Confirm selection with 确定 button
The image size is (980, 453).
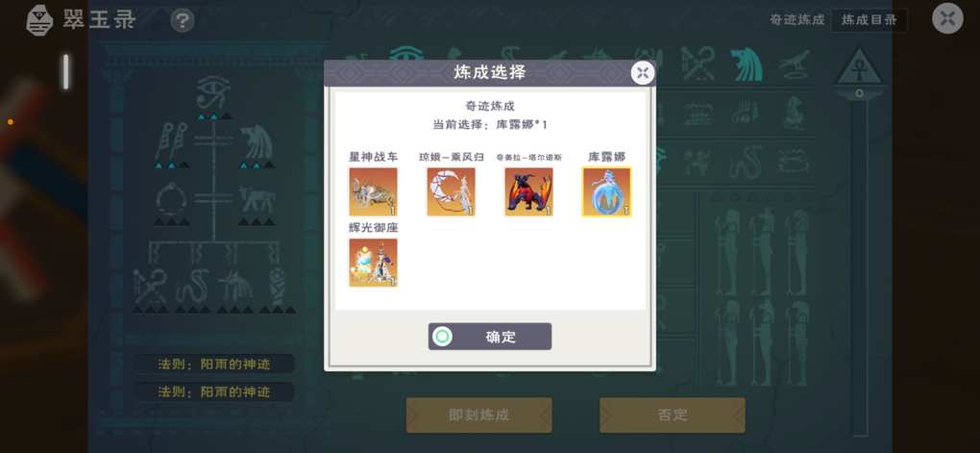tap(490, 337)
